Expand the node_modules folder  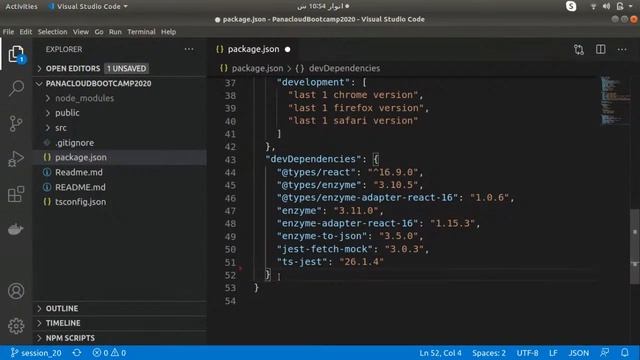(x=48, y=98)
